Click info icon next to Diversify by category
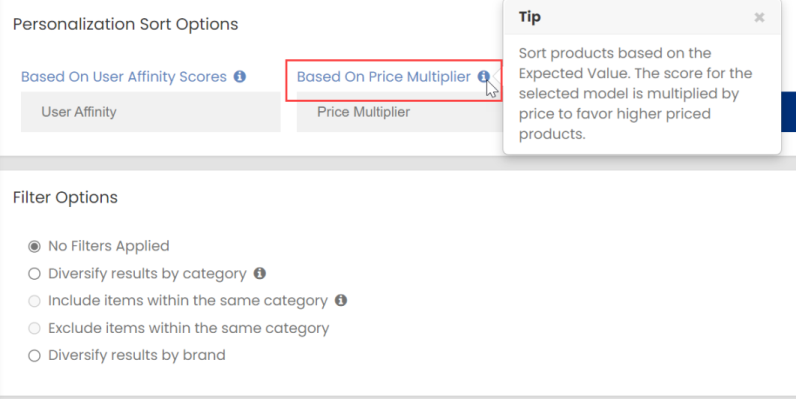Image resolution: width=796 pixels, height=399 pixels. (x=259, y=273)
